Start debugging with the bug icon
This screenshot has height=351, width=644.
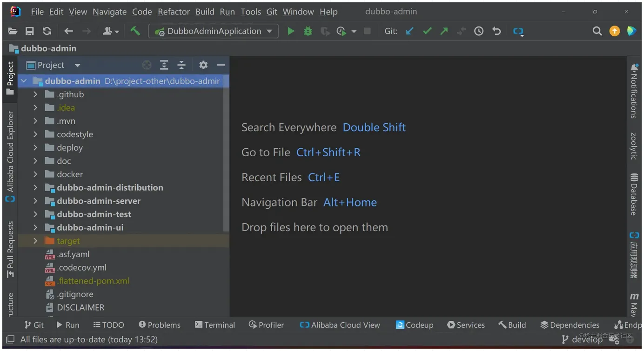308,31
